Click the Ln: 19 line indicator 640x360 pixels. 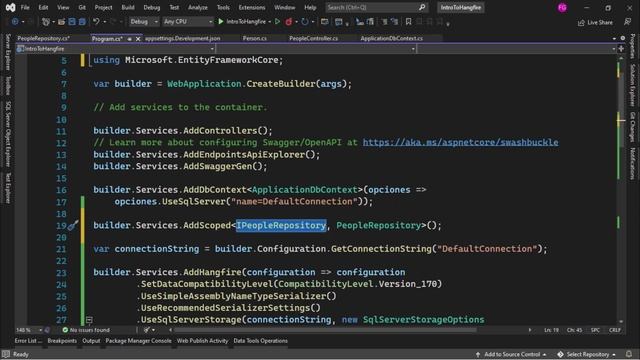[551, 330]
